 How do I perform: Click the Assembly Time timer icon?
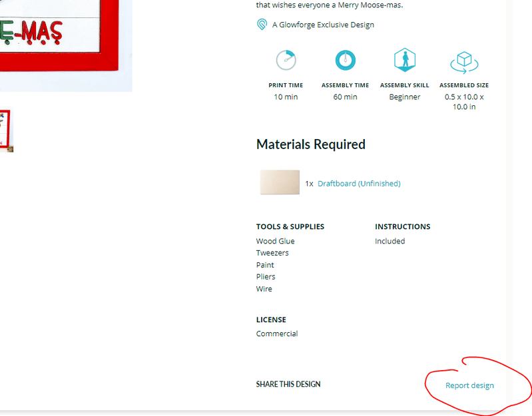coord(346,60)
